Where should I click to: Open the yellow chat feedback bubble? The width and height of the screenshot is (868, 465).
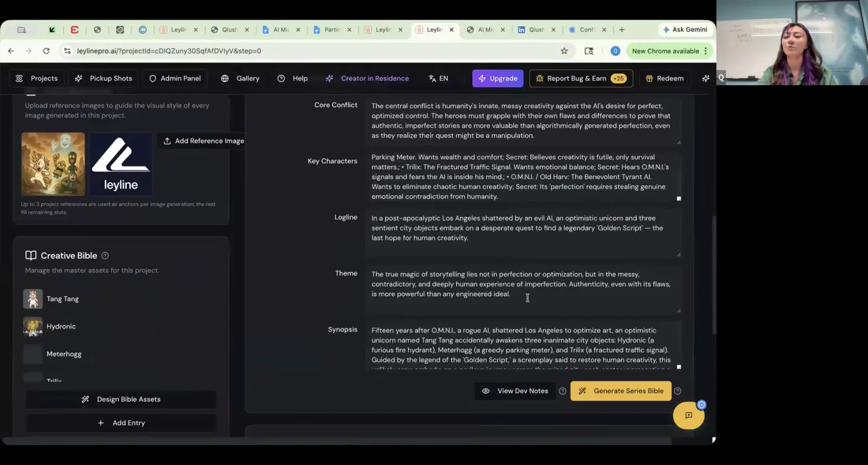click(x=688, y=416)
